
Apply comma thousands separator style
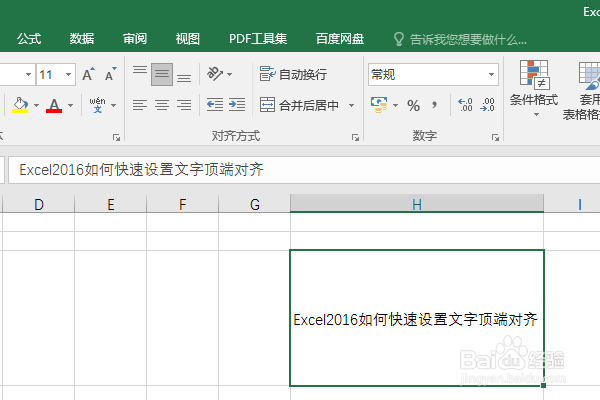434,105
